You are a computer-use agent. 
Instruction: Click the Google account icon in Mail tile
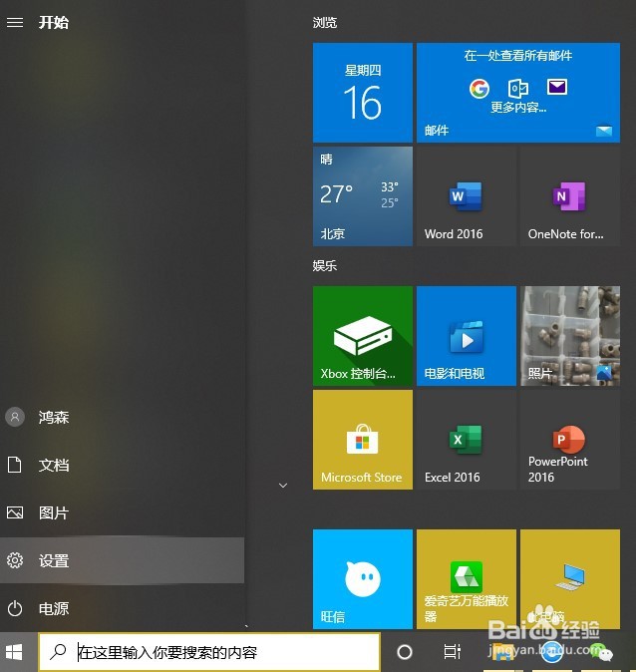point(479,89)
